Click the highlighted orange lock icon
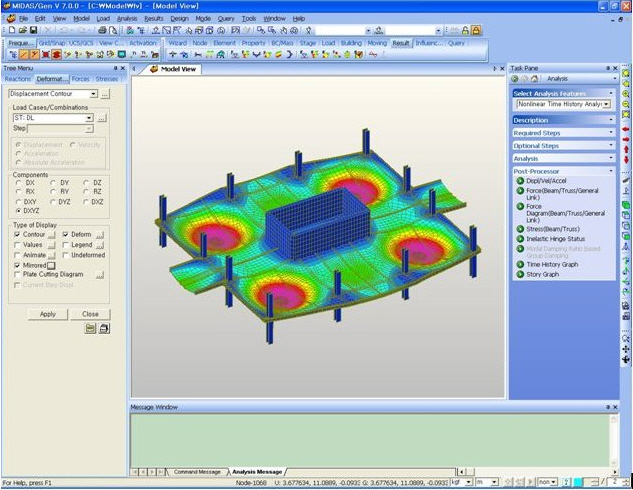The width and height of the screenshot is (633, 490). click(476, 30)
